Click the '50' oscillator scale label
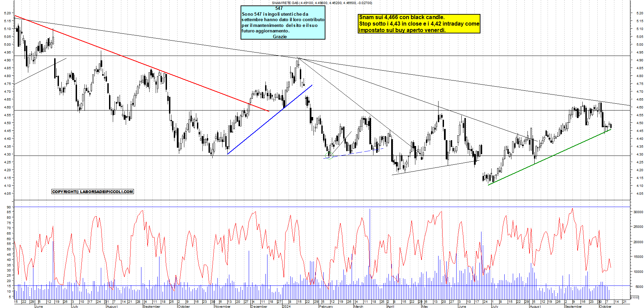 pos(9,249)
